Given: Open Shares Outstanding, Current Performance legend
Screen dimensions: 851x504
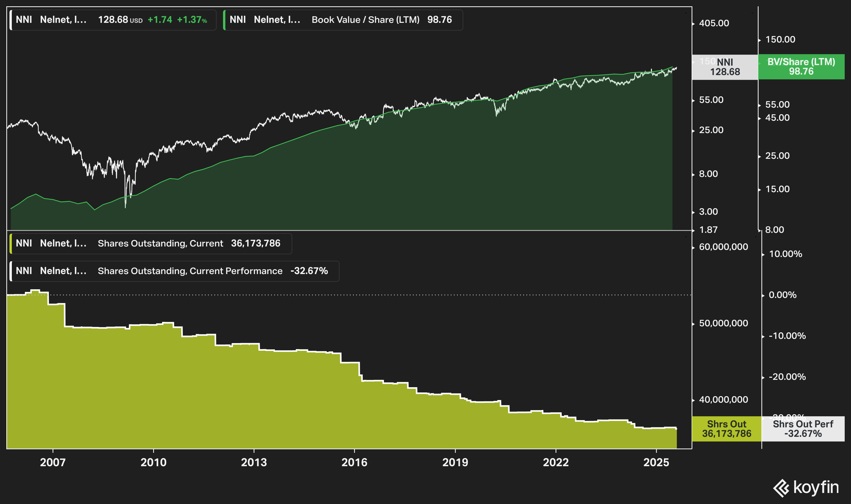Looking at the screenshot, I should coord(174,271).
